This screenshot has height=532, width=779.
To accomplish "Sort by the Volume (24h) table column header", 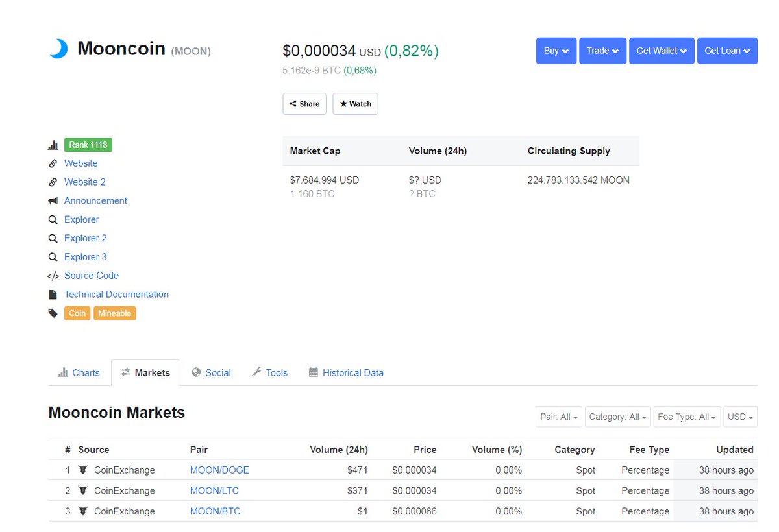I will click(x=339, y=450).
